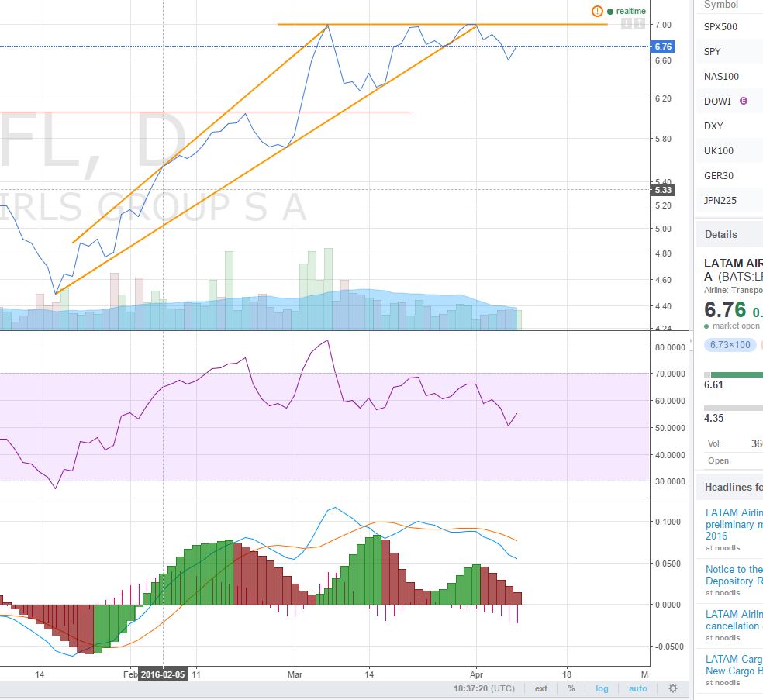This screenshot has width=763, height=700.
Task: Select NAS100 in the watchlist
Action: pos(730,77)
